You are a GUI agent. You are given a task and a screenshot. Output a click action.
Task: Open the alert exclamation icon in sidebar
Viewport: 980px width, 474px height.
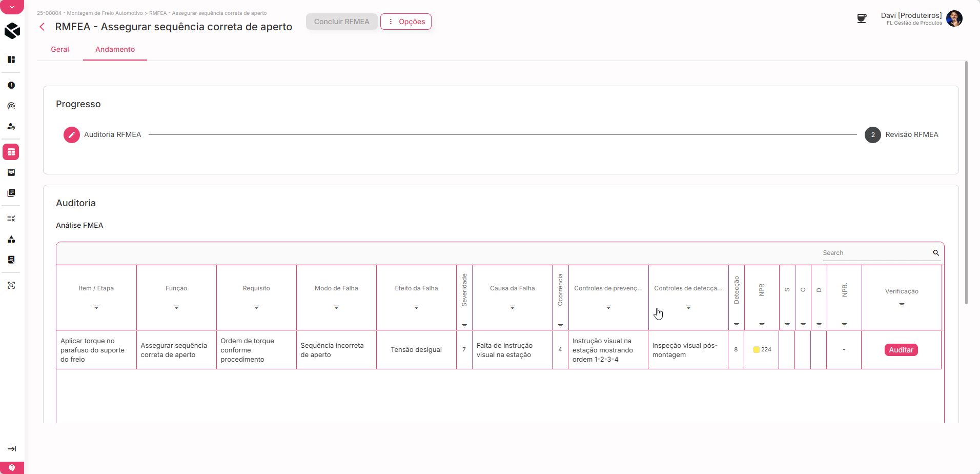[x=11, y=85]
